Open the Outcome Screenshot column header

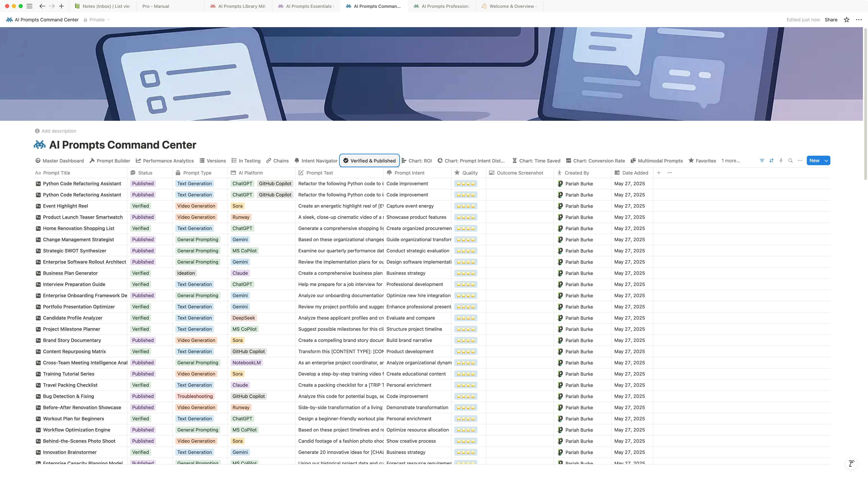(x=520, y=173)
